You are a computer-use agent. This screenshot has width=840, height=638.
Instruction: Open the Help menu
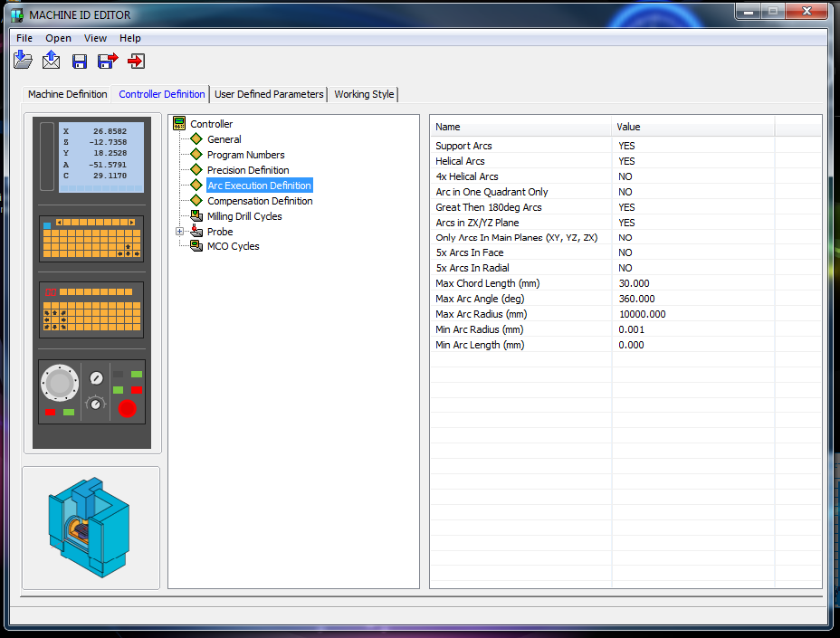(129, 38)
